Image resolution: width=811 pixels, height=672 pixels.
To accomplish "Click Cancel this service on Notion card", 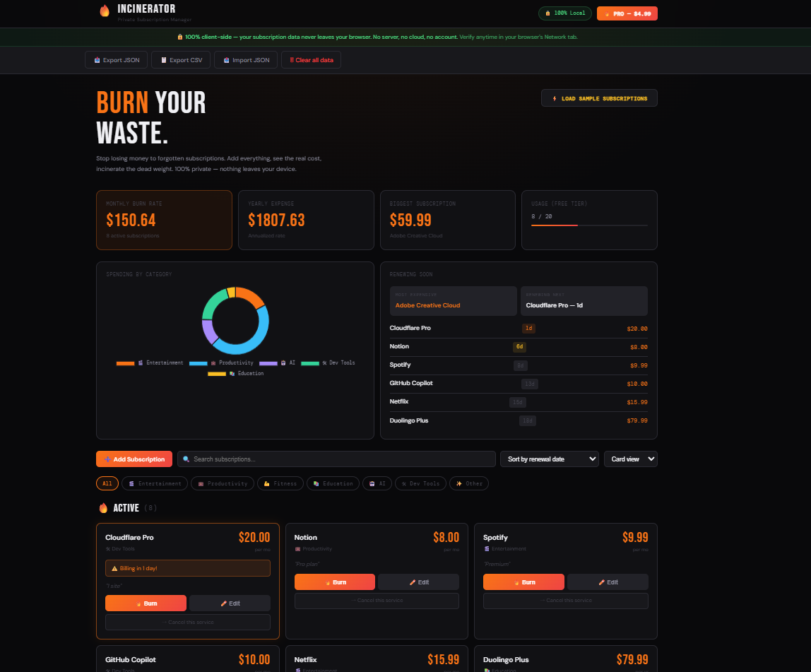I will coord(377,601).
